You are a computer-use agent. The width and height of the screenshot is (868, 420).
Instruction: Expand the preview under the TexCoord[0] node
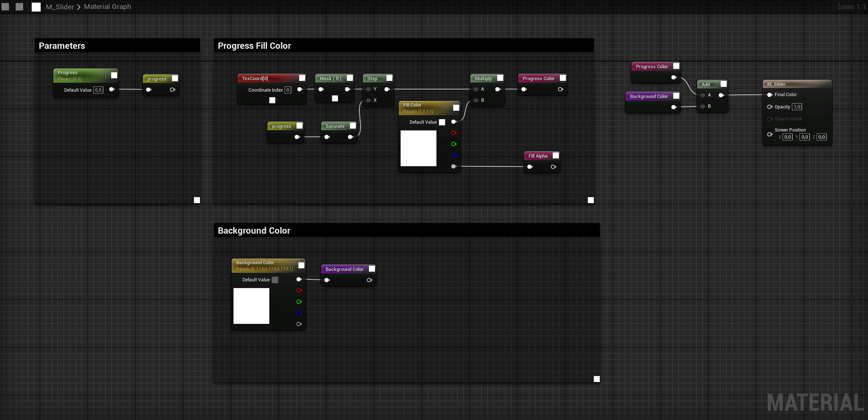272,100
